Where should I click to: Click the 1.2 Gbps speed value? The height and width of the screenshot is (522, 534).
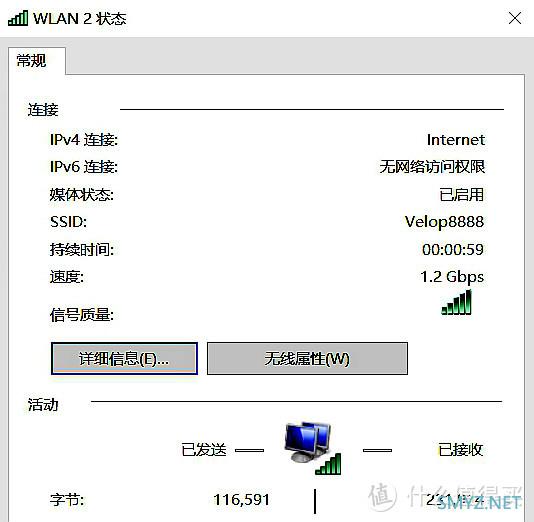pos(452,277)
